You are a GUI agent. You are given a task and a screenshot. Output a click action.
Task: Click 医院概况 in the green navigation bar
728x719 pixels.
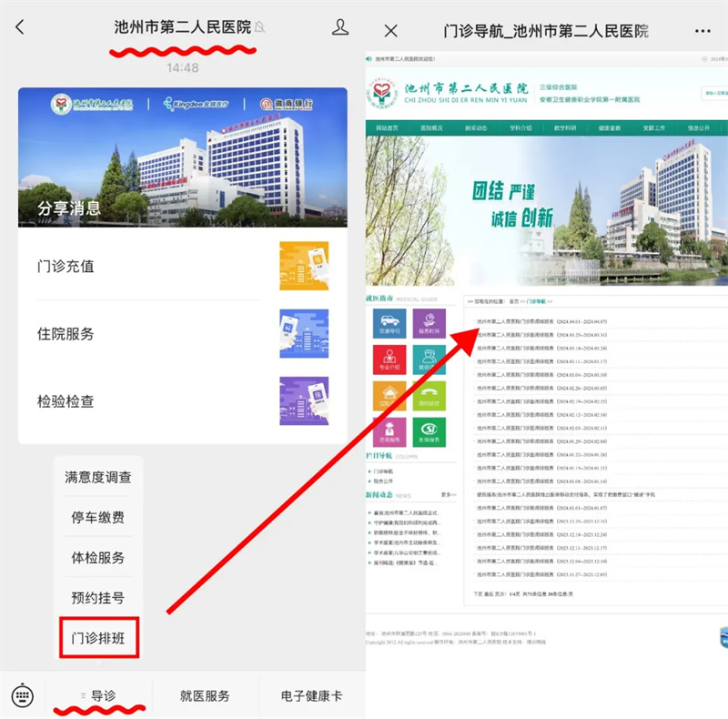coord(431,128)
